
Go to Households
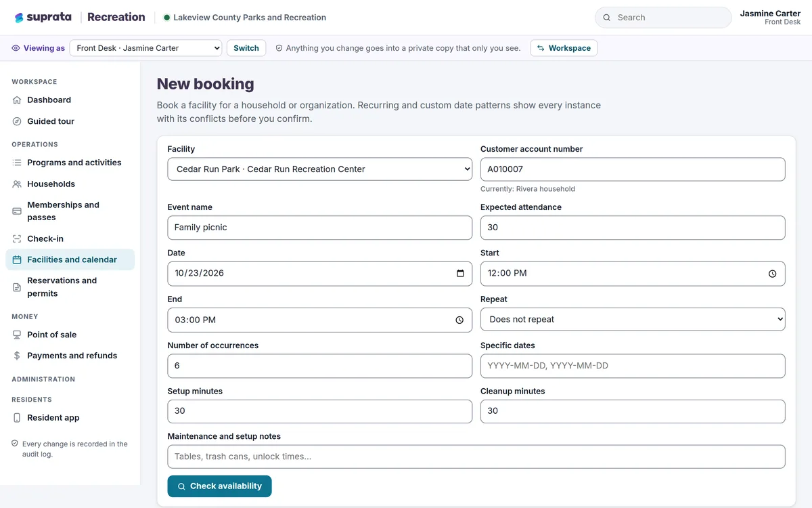70,184
